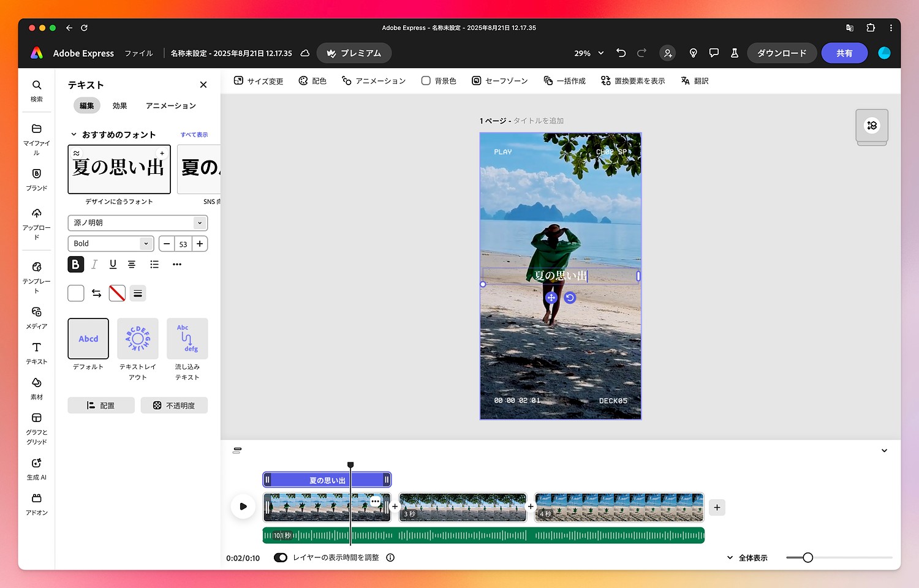Open the 源ノ明朝 font dropdown
This screenshot has height=588, width=919.
[137, 223]
